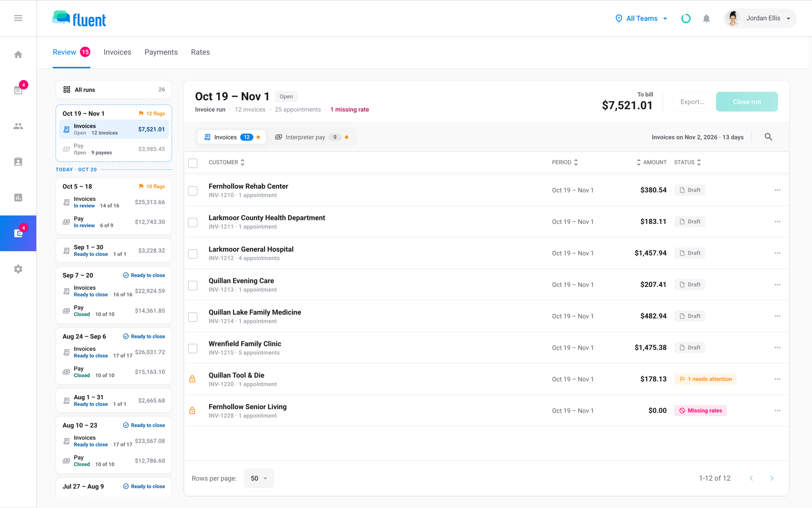This screenshot has height=508, width=812.
Task: Open the reports chart sidebar icon
Action: (18, 198)
